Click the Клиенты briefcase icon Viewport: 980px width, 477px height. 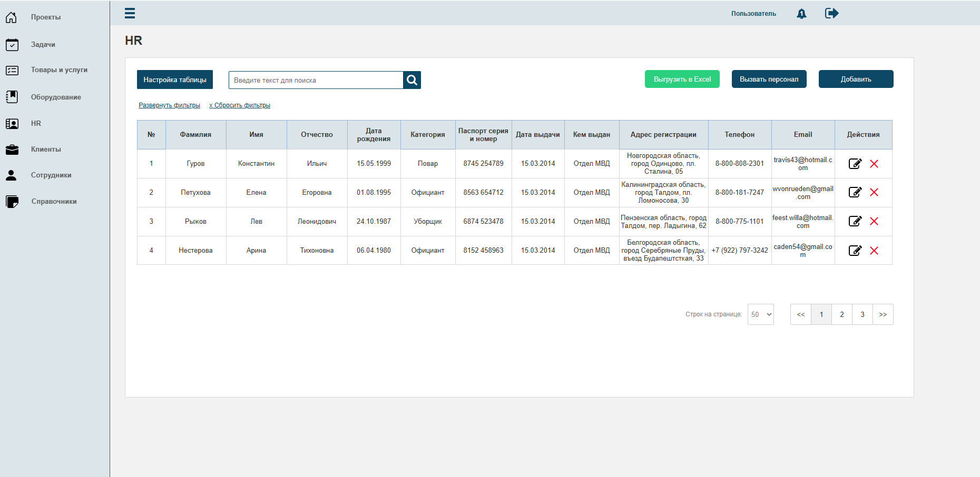click(x=12, y=150)
